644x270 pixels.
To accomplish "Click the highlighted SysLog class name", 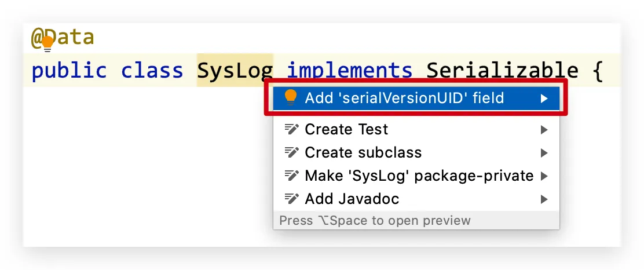I will [235, 70].
